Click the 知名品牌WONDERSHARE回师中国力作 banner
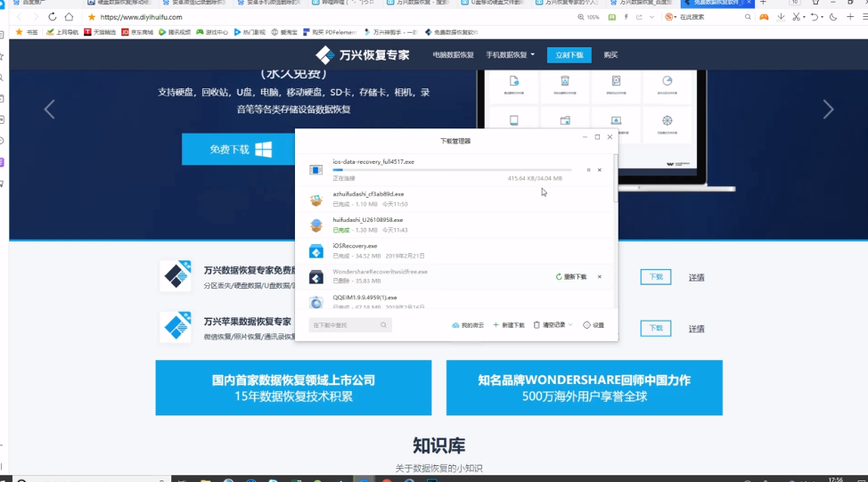Screen dimensions: 868x482 [584, 388]
